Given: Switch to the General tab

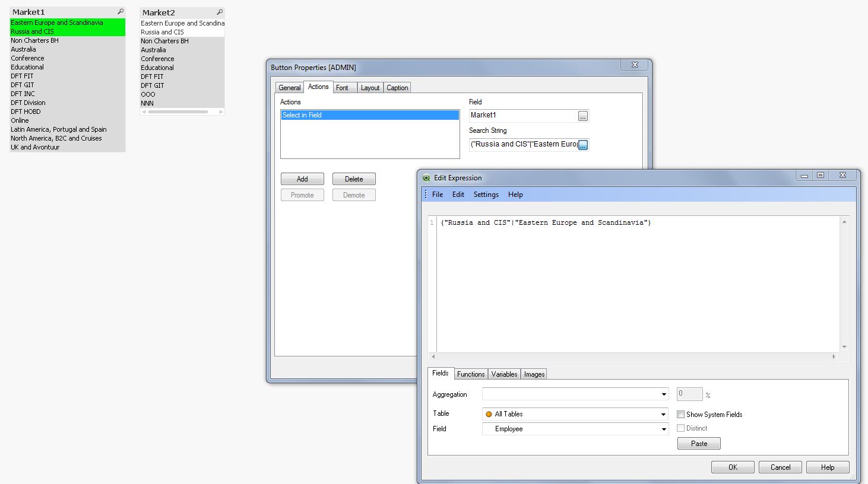Looking at the screenshot, I should pos(290,88).
